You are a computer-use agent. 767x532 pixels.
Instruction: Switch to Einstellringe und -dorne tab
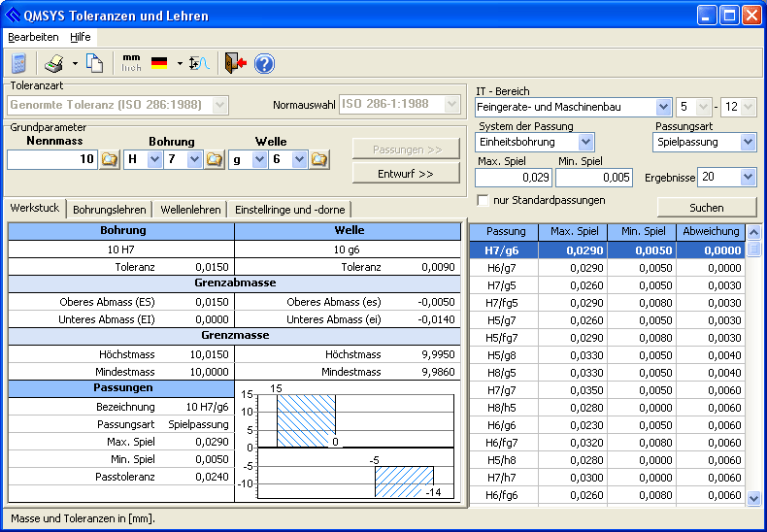coord(290,210)
